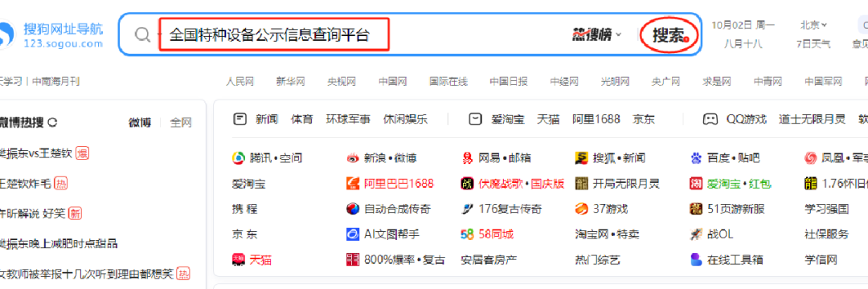Image resolution: width=868 pixels, height=289 pixels.
Task: Click the 伏魔战歌 game icon
Action: [x=467, y=184]
